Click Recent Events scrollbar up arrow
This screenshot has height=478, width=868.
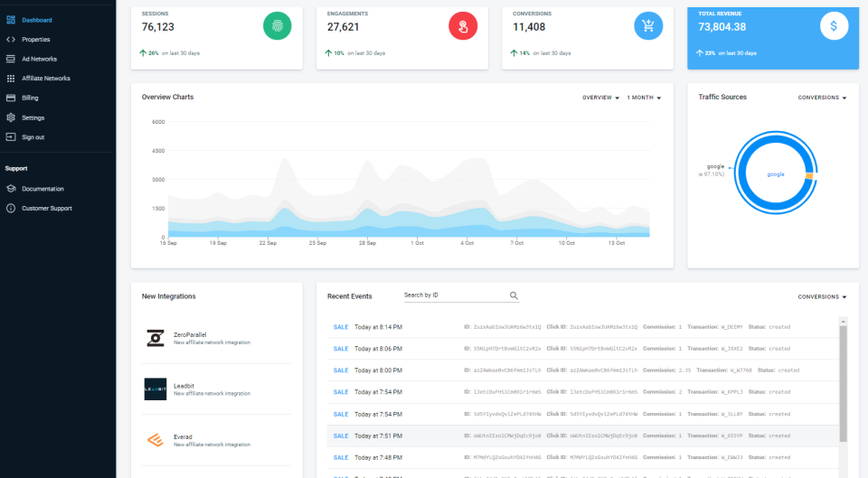coord(843,322)
